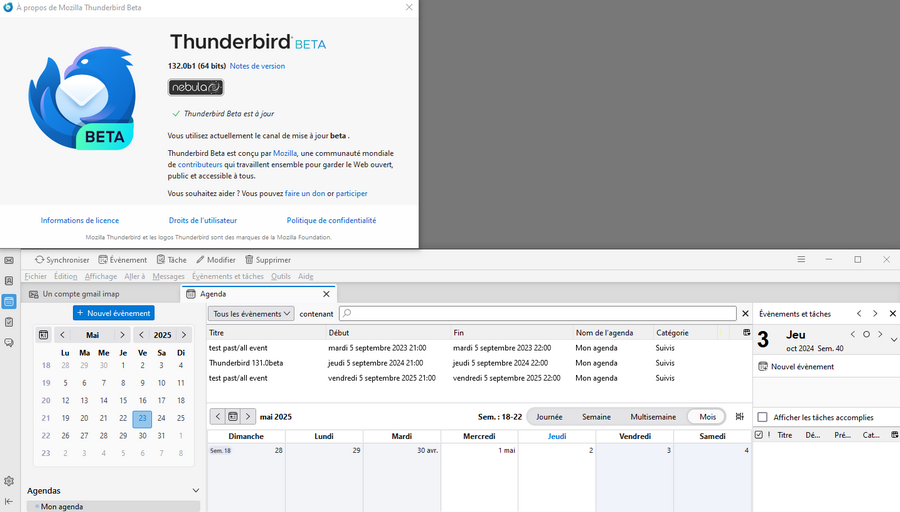This screenshot has width=900, height=512.
Task: Collapse the today pane mini-day chevron
Action: click(894, 340)
